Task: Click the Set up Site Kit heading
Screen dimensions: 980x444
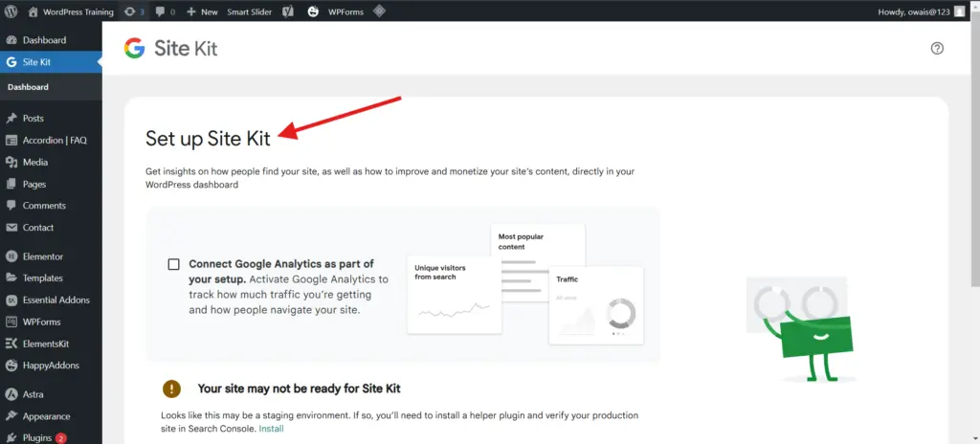Action: (208, 138)
